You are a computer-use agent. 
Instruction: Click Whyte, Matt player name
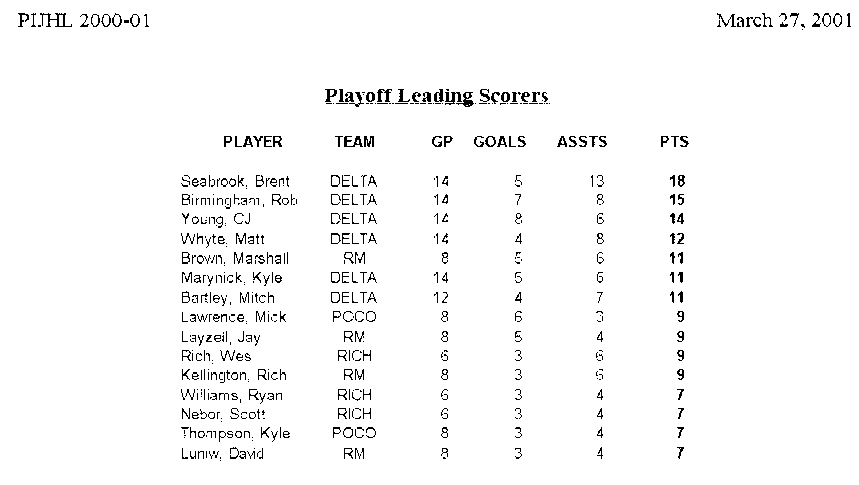[x=222, y=239]
